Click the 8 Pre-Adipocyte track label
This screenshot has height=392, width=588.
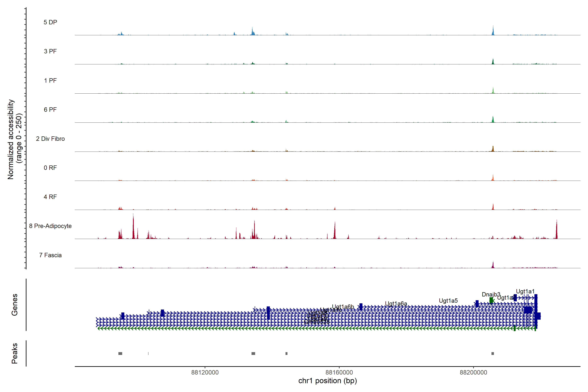pyautogui.click(x=50, y=226)
